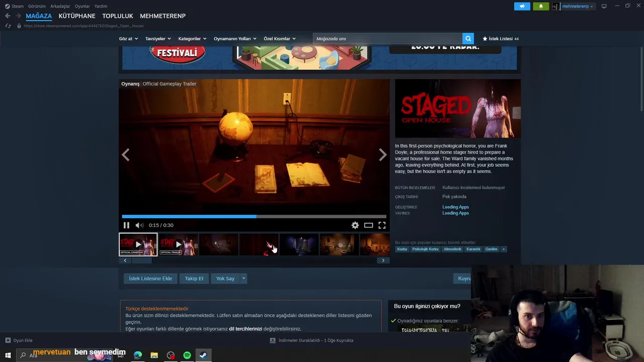This screenshot has width=644, height=362.
Task: Enter fullscreen for the trailer
Action: [382, 225]
